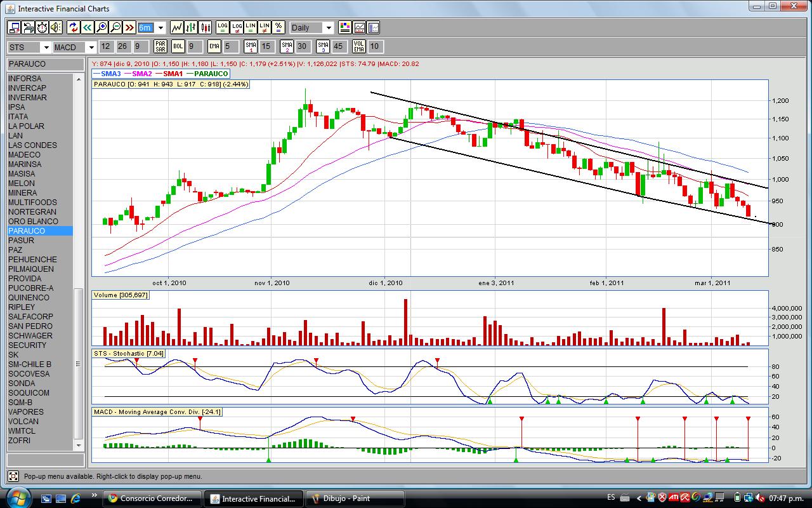
Task: Toggle the SMA 3 moving average
Action: click(x=323, y=46)
